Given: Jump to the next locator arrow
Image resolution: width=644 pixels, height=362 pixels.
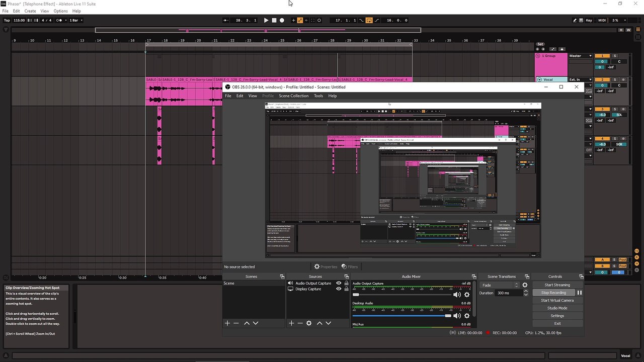Looking at the screenshot, I should pos(543,49).
